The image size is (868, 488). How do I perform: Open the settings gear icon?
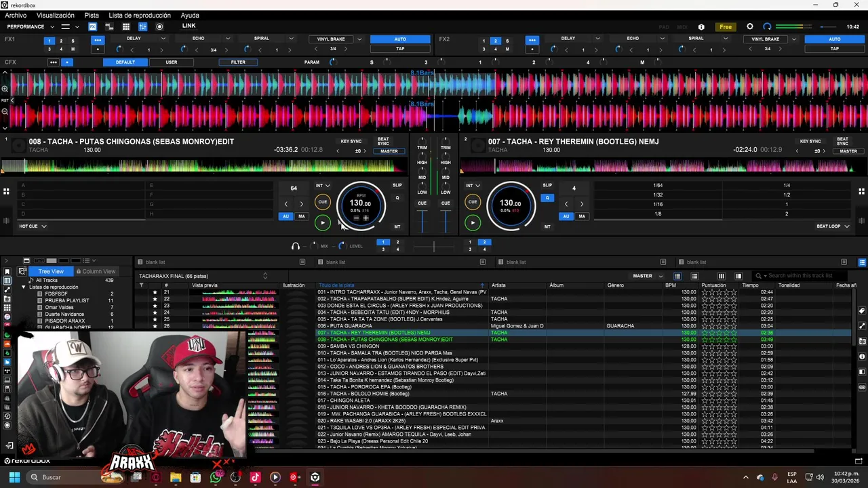pyautogui.click(x=749, y=26)
